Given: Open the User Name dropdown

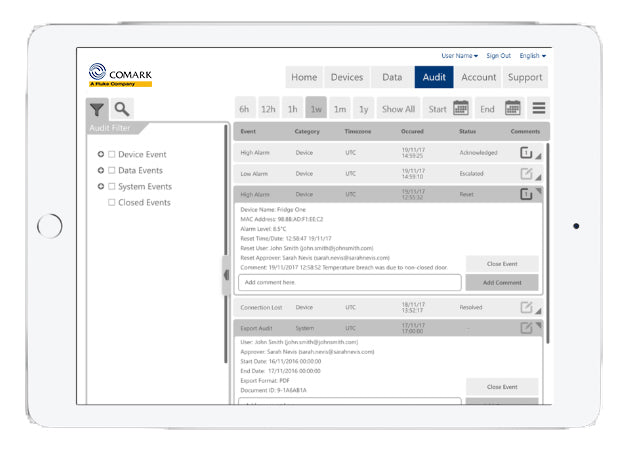Looking at the screenshot, I should [x=460, y=56].
